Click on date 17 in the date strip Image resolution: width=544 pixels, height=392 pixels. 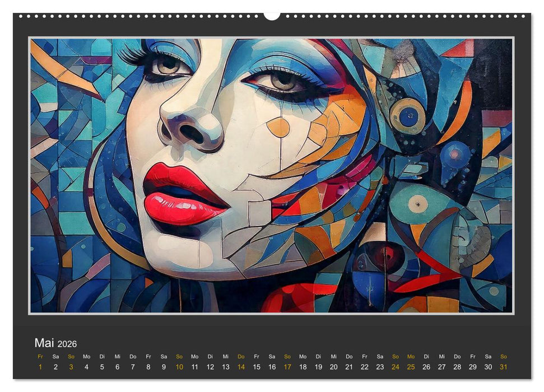[x=287, y=367]
